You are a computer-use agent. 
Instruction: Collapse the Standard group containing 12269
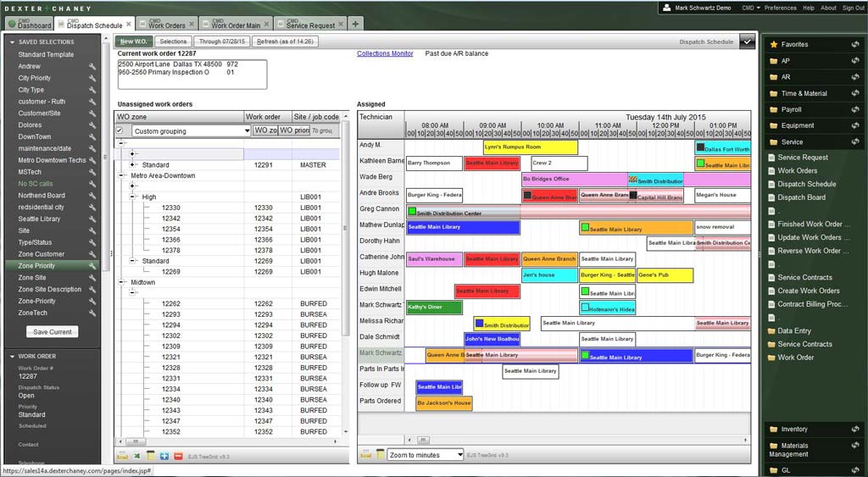click(x=132, y=261)
